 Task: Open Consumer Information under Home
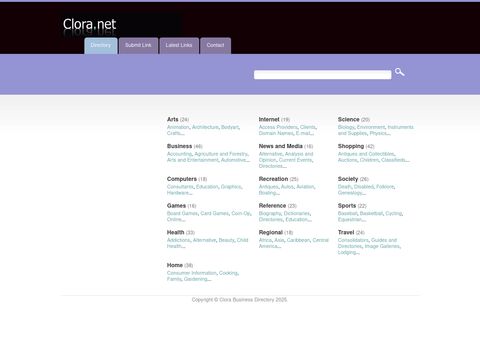(192, 273)
